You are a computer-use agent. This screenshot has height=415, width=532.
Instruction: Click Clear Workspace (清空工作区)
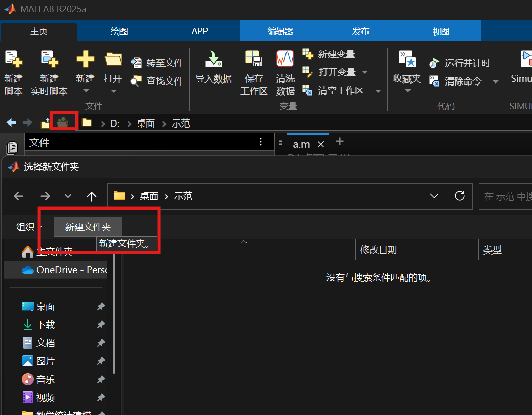(333, 90)
